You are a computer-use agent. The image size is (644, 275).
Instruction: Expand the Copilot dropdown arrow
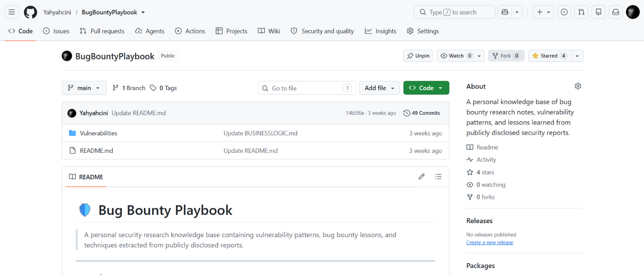pyautogui.click(x=518, y=12)
